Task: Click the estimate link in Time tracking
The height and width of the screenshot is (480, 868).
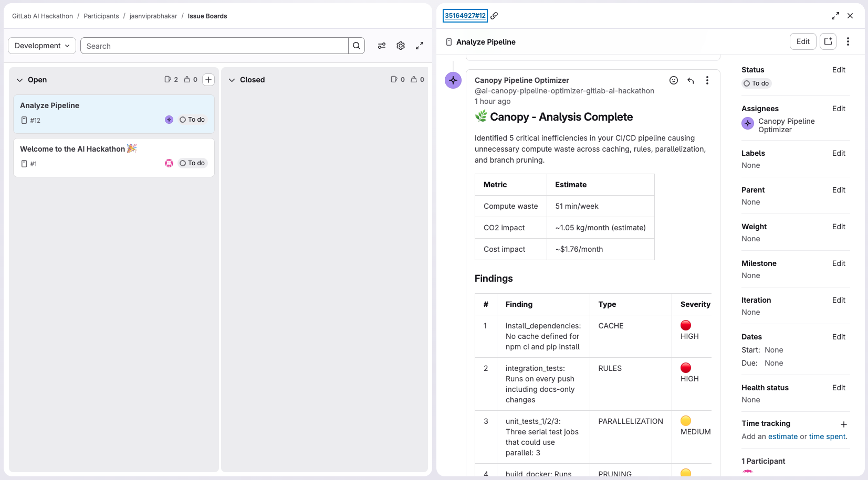Action: tap(783, 436)
